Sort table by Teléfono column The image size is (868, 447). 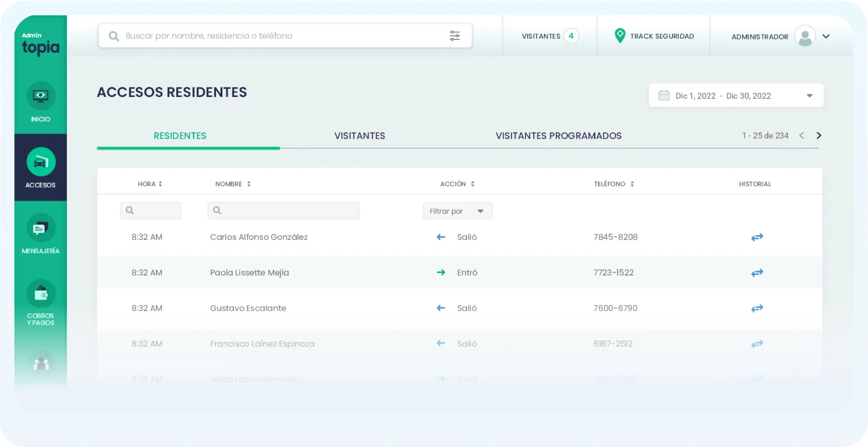[632, 184]
